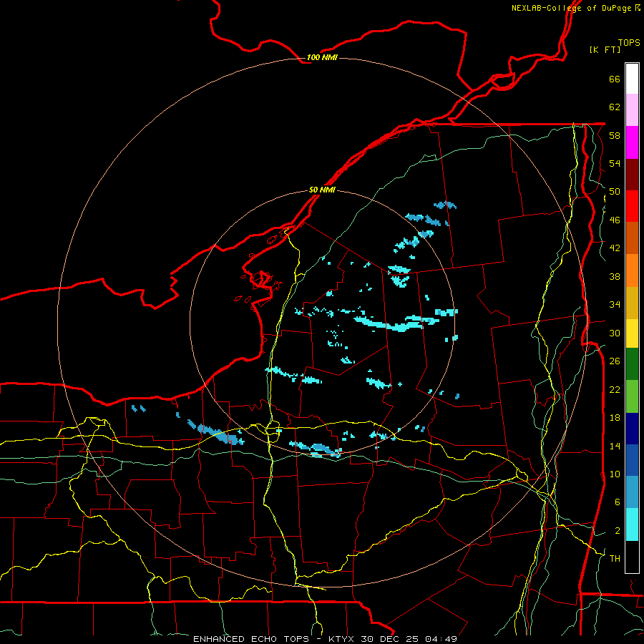The height and width of the screenshot is (644, 644).
Task: Select the bright red legend swatch
Action: pyautogui.click(x=632, y=206)
